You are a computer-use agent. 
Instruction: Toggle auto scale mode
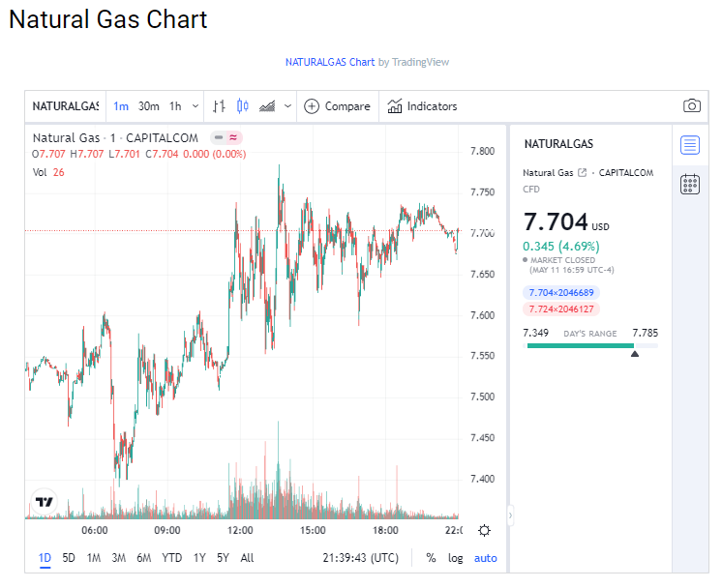[x=485, y=558]
